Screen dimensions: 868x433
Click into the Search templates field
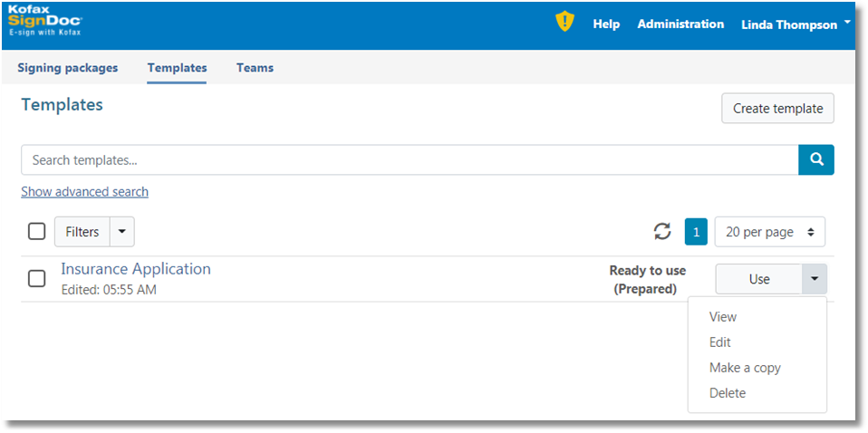(x=408, y=160)
